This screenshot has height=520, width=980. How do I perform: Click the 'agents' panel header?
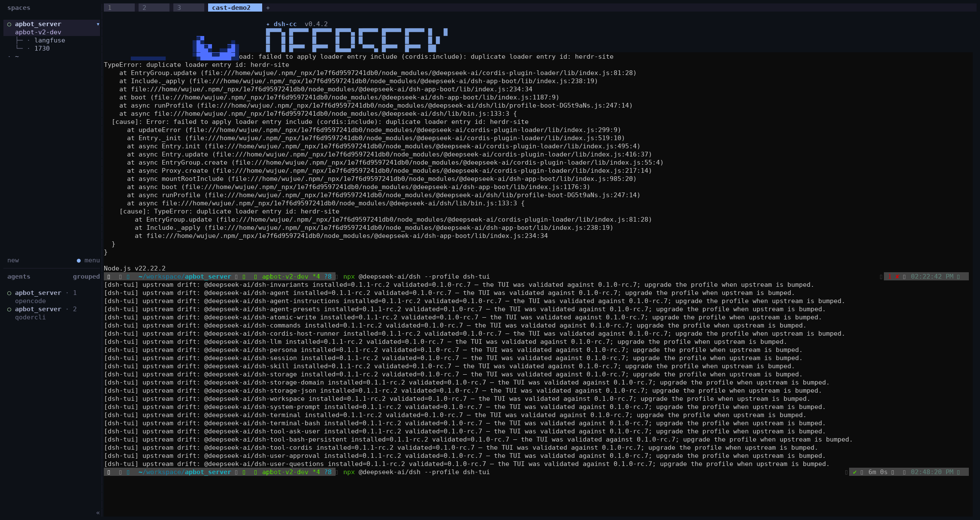click(x=19, y=277)
